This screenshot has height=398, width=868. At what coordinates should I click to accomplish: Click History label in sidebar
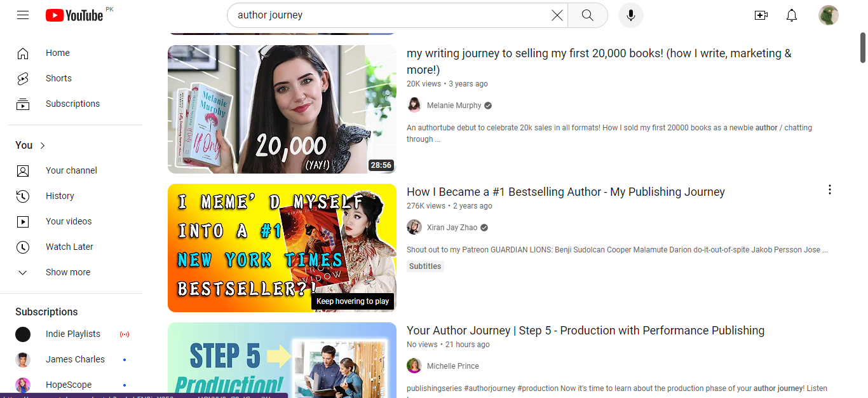pyautogui.click(x=60, y=196)
